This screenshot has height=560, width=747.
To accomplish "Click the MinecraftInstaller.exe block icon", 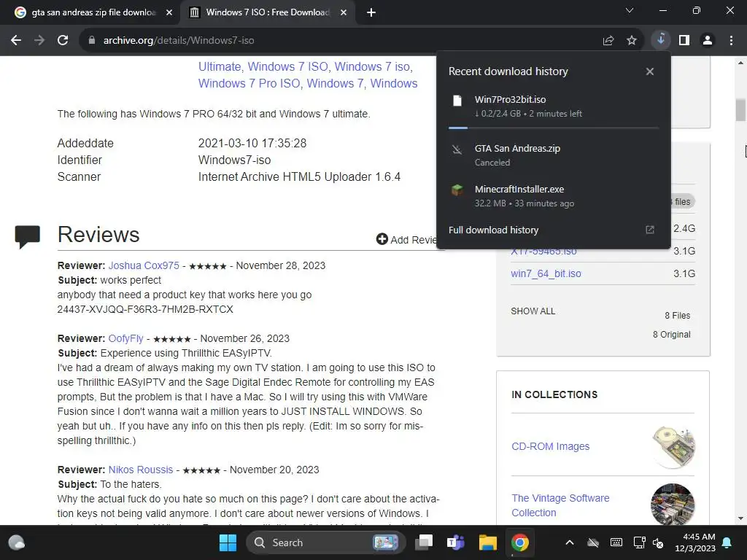I will [457, 190].
